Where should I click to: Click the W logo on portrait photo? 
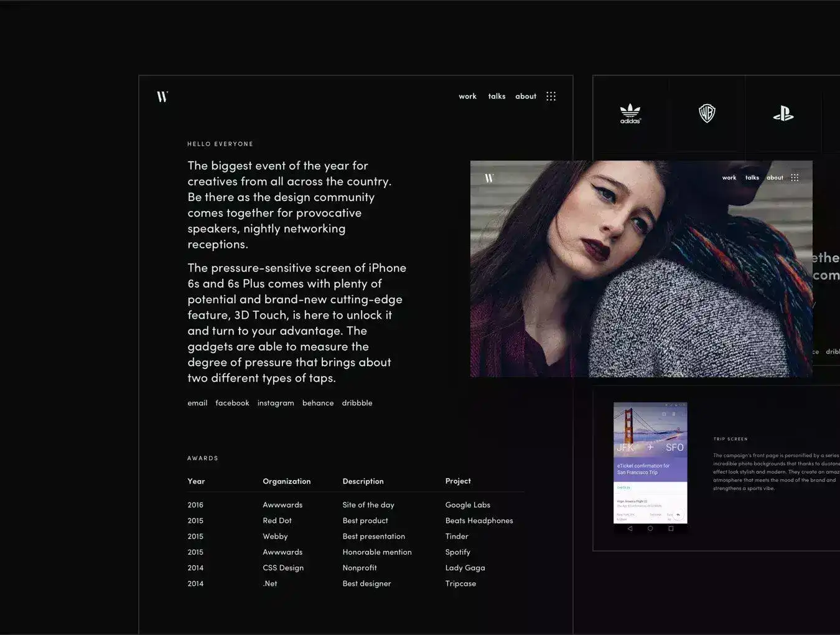point(489,178)
